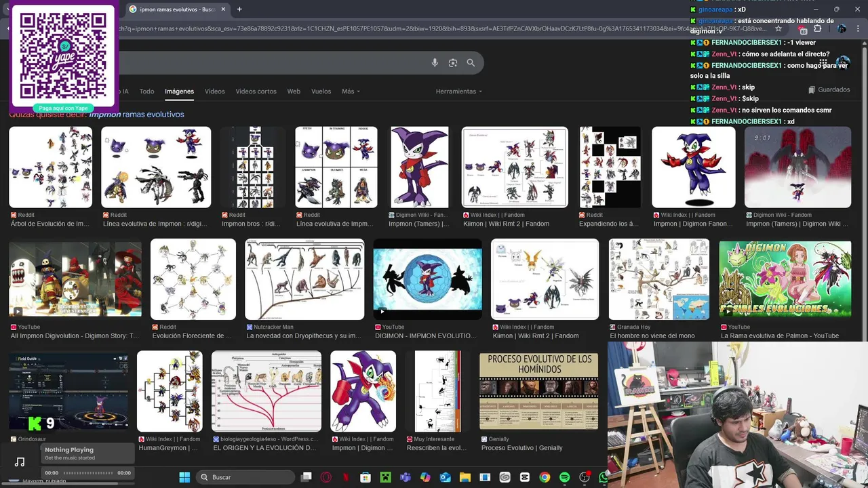
Task: Open OBS Studio from the taskbar
Action: [x=585, y=477]
